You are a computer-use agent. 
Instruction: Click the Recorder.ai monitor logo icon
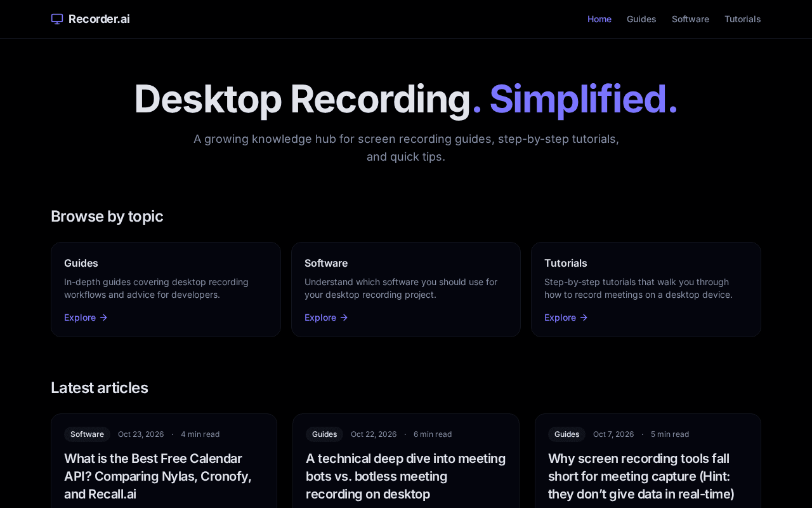(57, 19)
